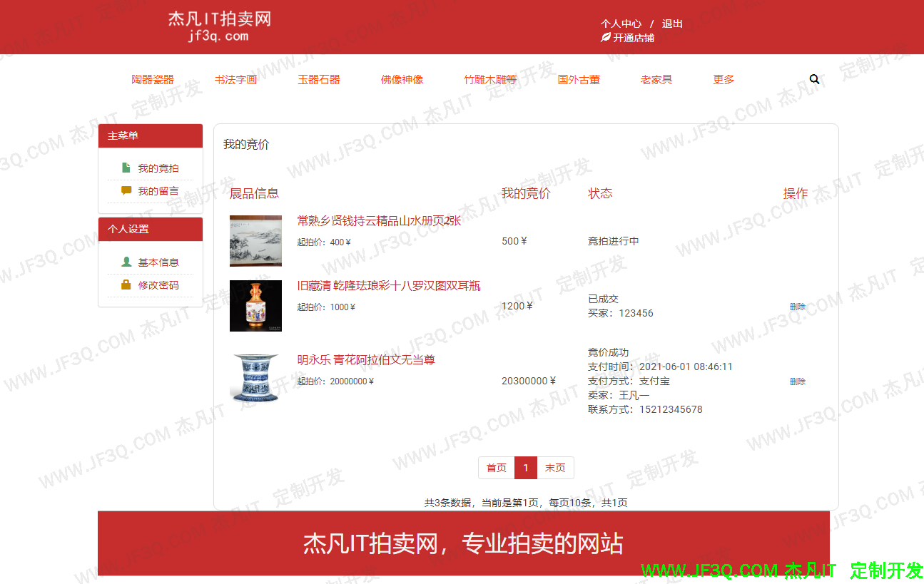Image resolution: width=924 pixels, height=584 pixels.
Task: Click the speech bubble icon for 我的留言
Action: tap(126, 191)
